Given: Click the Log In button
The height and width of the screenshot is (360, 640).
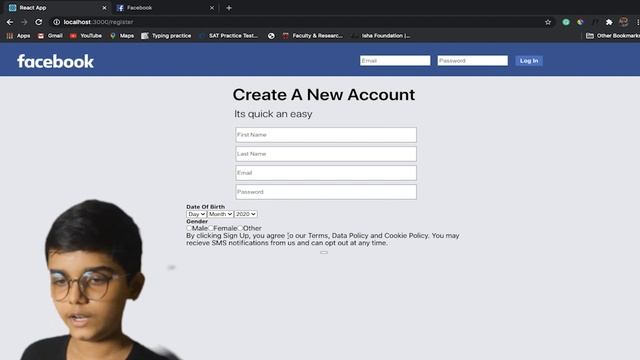Looking at the screenshot, I should [x=529, y=61].
